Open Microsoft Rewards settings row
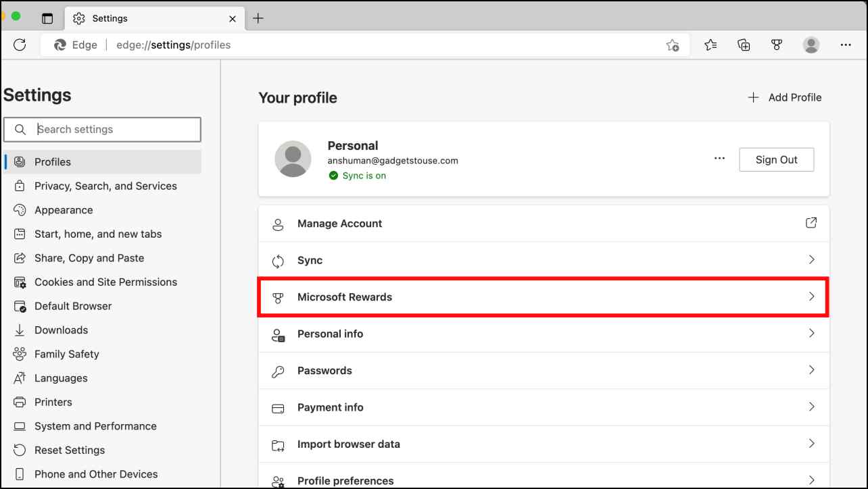This screenshot has width=868, height=489. (x=544, y=297)
